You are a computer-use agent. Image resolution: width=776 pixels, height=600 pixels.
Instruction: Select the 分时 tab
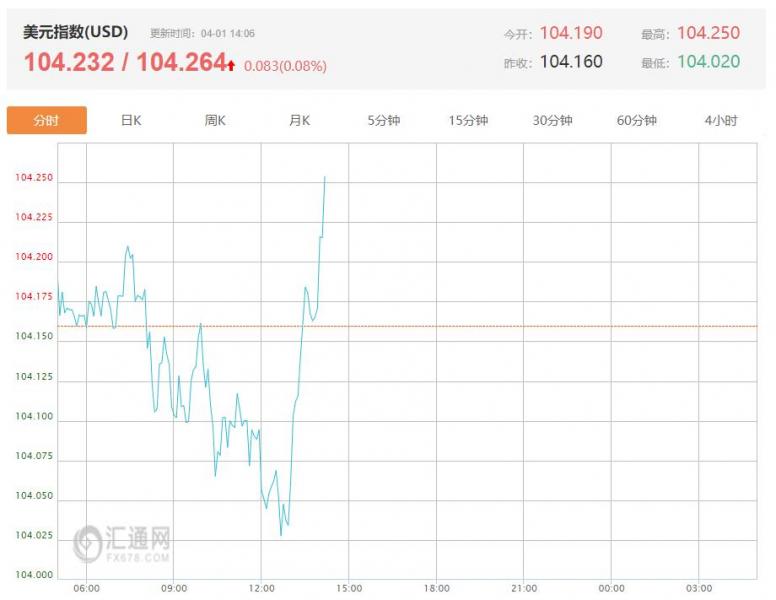click(47, 121)
